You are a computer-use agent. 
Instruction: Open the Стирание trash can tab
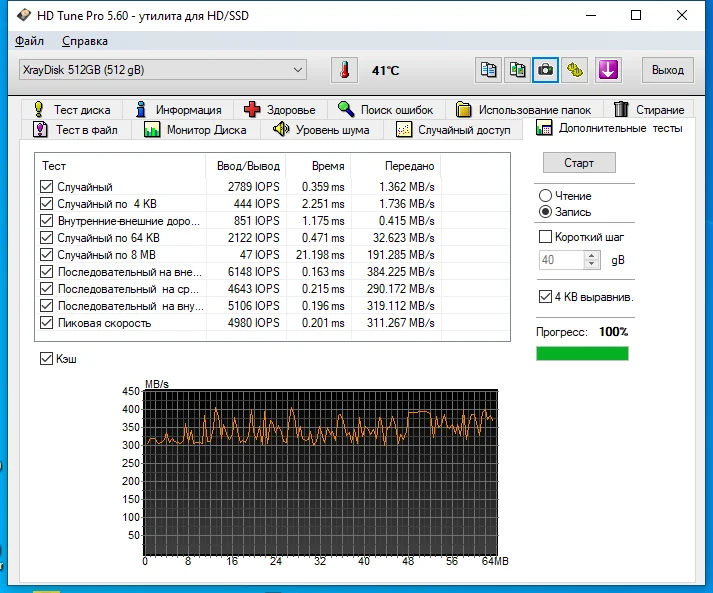coord(648,110)
